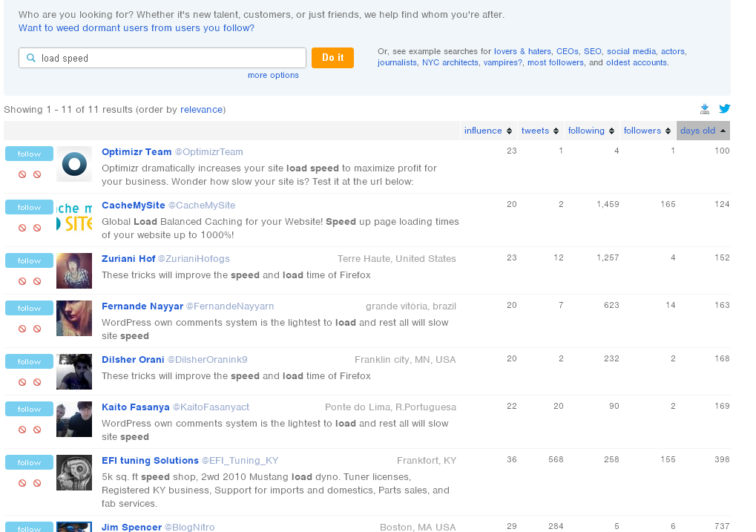Open the @FernandeNayyarn handle link

[x=230, y=306]
